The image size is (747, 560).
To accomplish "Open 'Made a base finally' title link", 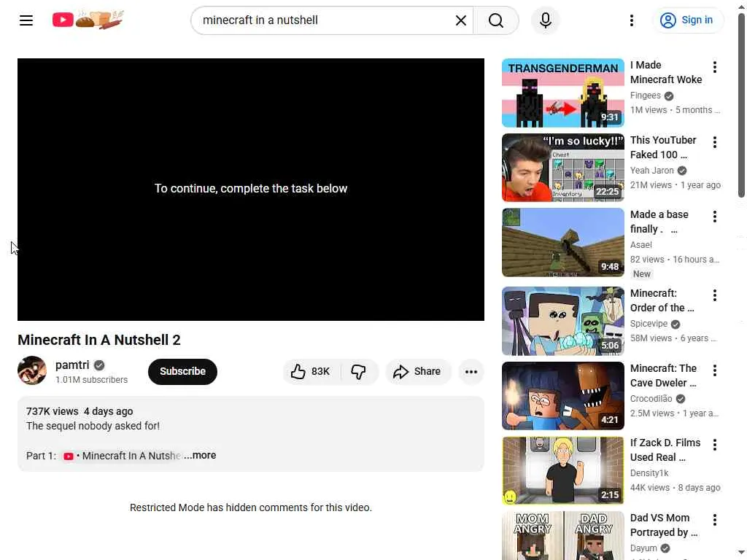I will point(659,222).
